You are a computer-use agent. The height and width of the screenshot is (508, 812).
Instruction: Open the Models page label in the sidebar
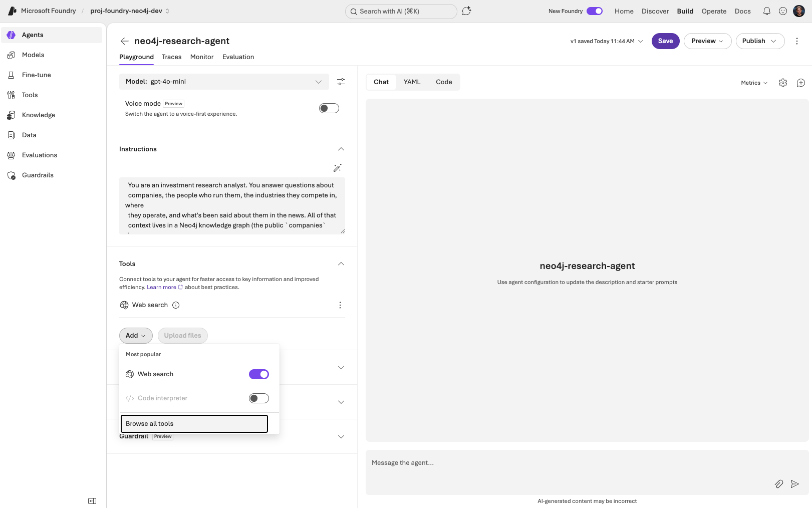click(33, 55)
